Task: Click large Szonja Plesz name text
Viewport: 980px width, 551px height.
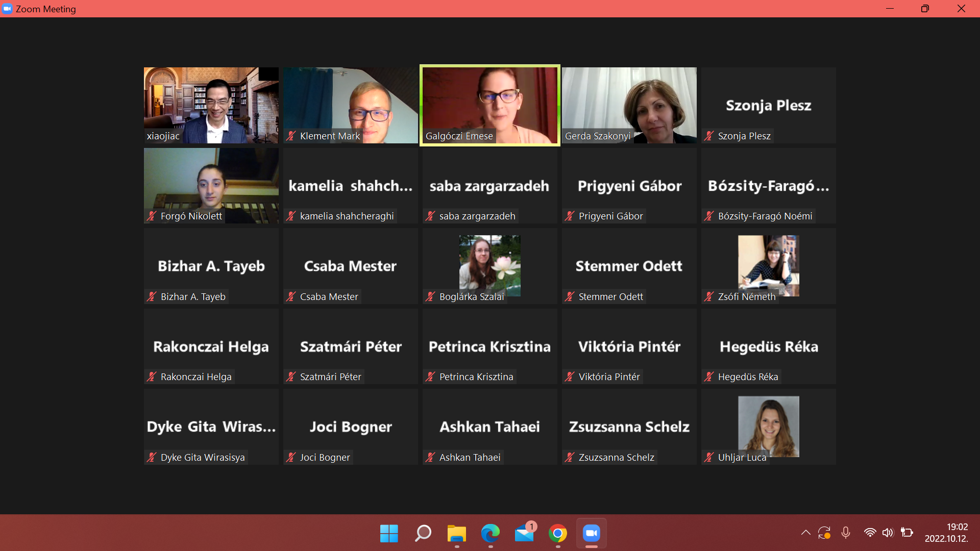Action: pos(769,106)
